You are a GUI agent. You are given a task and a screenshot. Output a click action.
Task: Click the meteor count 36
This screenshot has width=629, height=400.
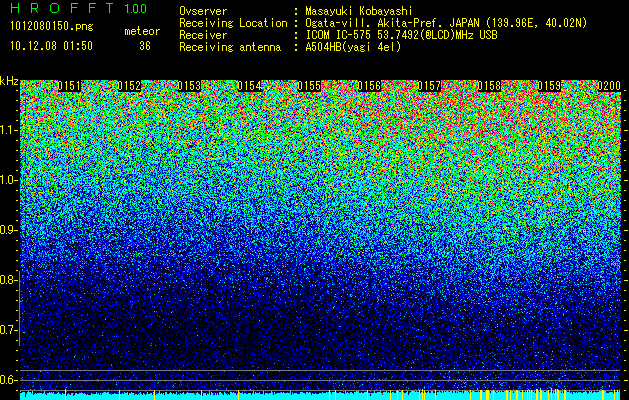tap(145, 46)
